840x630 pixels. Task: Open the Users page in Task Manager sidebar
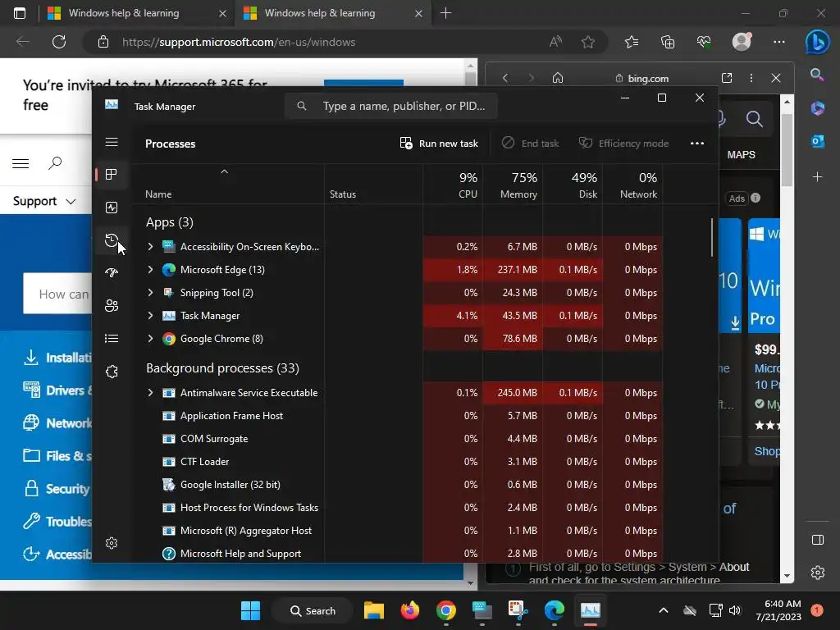(112, 305)
